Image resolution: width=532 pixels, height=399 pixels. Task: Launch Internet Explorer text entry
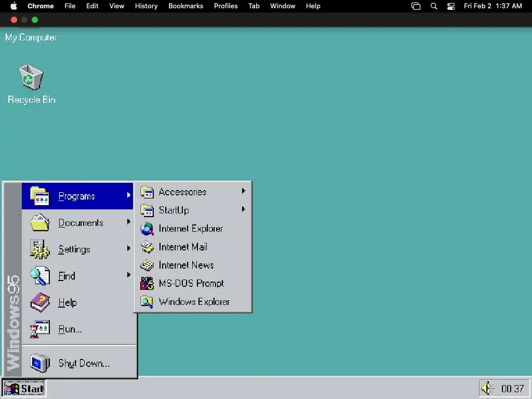pos(191,229)
